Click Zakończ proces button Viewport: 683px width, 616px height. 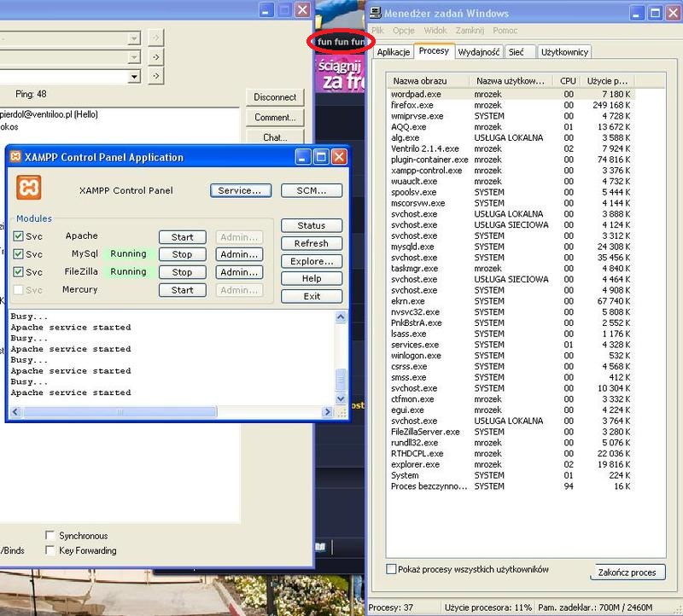point(628,572)
